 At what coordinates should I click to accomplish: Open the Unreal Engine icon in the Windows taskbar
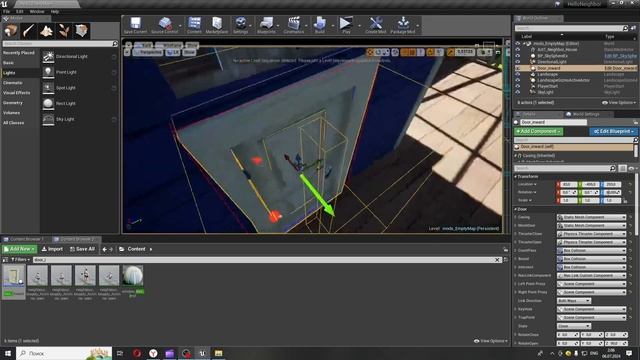click(x=202, y=353)
